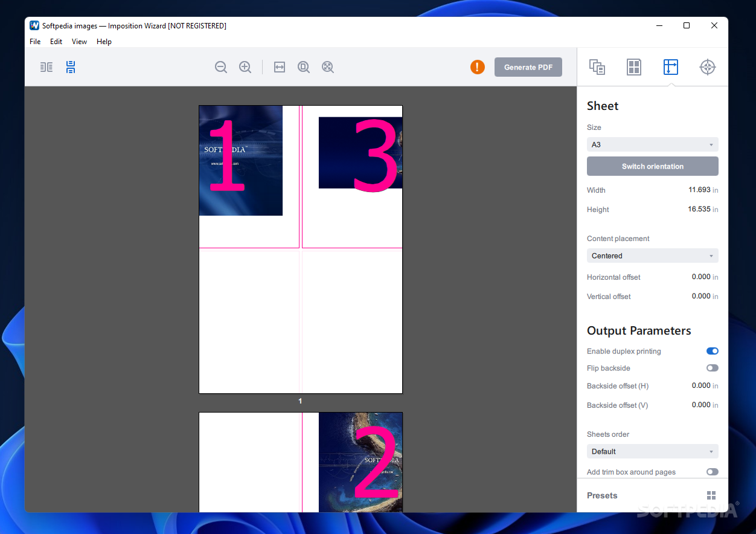The image size is (756, 534).
Task: Open the Presets grid icon
Action: [x=711, y=495]
